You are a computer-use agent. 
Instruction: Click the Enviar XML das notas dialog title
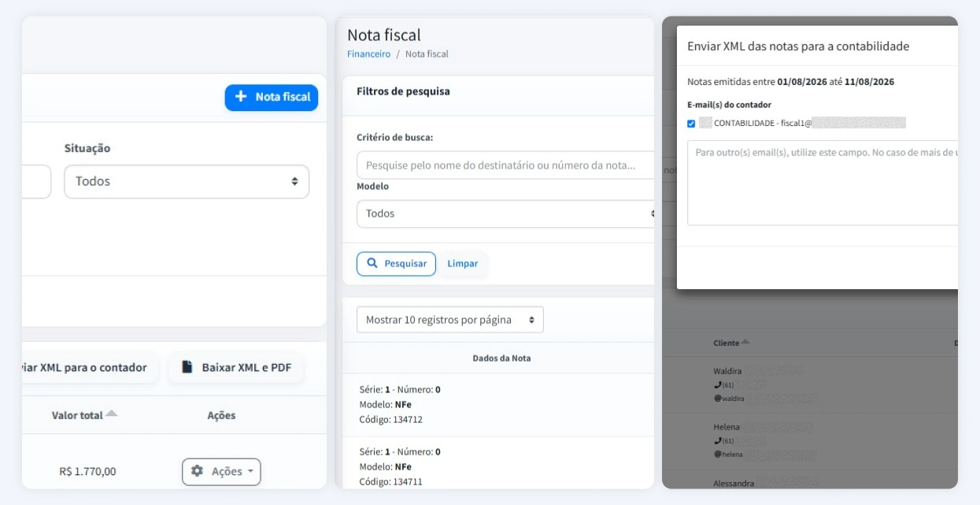coord(798,46)
